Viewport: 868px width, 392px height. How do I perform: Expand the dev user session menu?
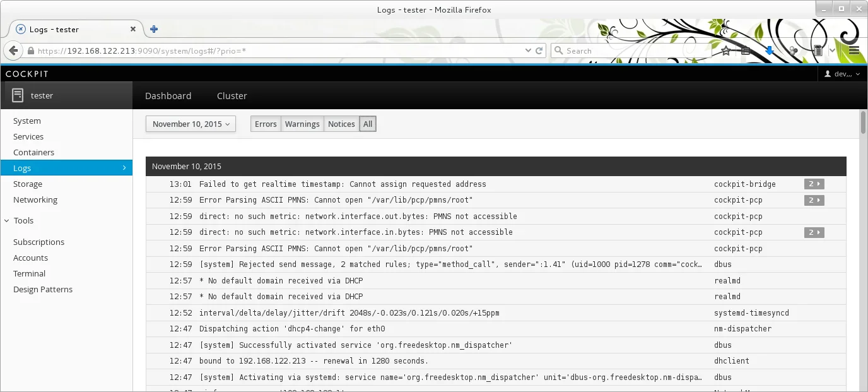click(843, 73)
